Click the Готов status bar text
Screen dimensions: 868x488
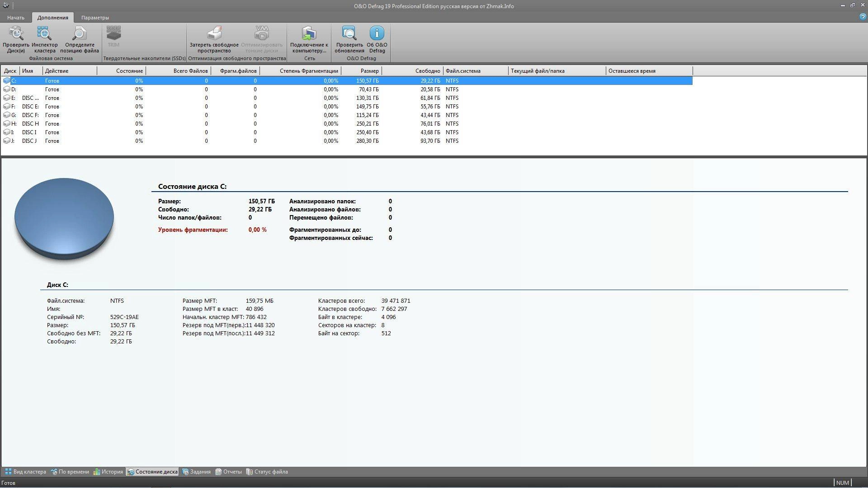click(9, 483)
